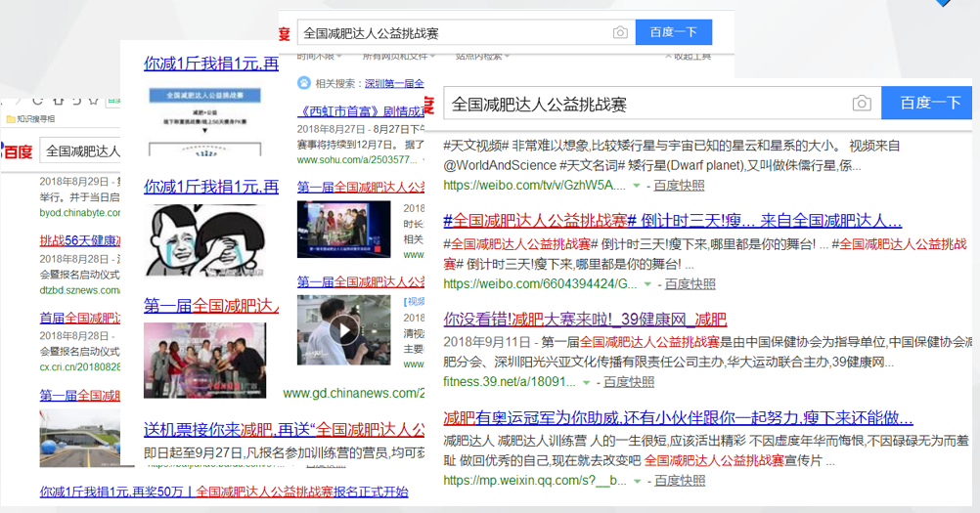980x513 pixels.
Task: Open 你没看错!减肥大赛来啦!_39健康网 result
Action: tap(585, 320)
